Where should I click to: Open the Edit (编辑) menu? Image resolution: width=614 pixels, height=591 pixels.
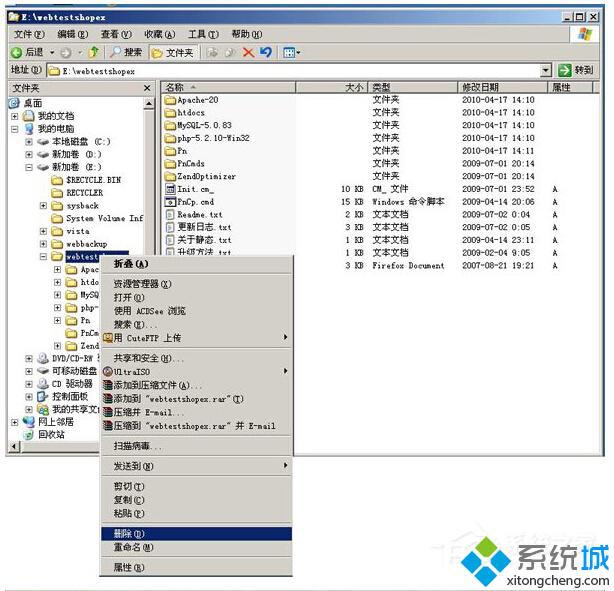72,34
